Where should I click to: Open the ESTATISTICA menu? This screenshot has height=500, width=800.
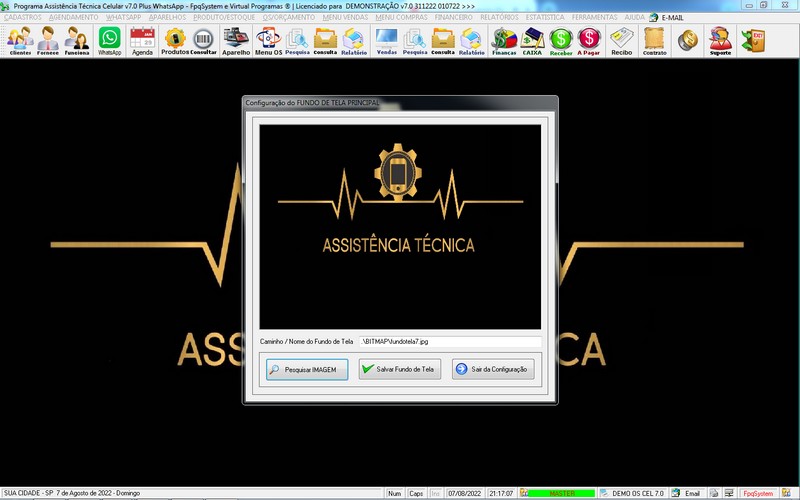[x=545, y=17]
